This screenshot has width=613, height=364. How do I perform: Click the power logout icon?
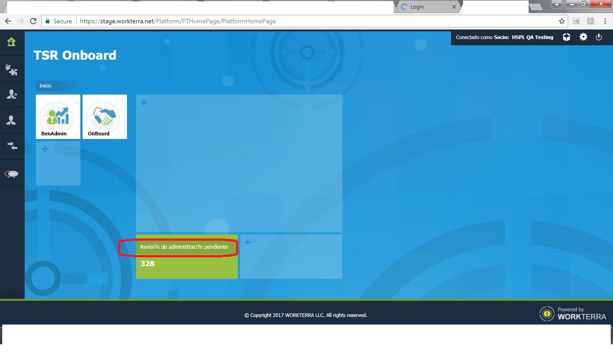599,37
